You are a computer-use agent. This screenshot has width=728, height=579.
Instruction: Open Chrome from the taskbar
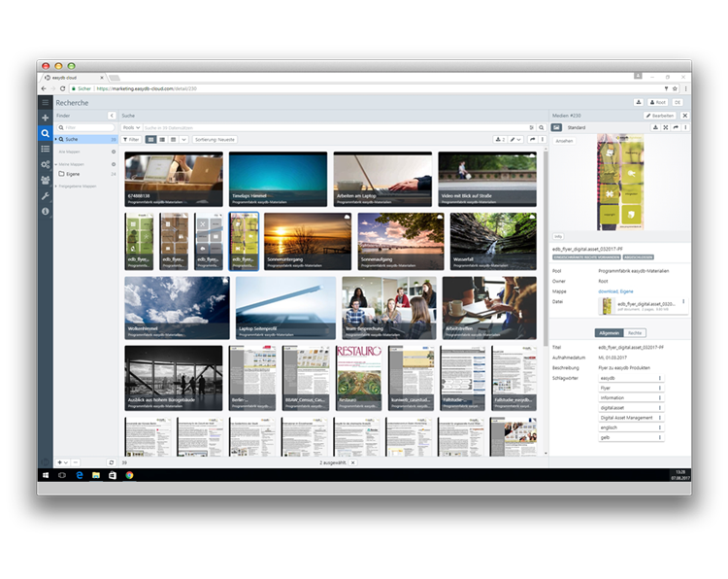coord(129,475)
